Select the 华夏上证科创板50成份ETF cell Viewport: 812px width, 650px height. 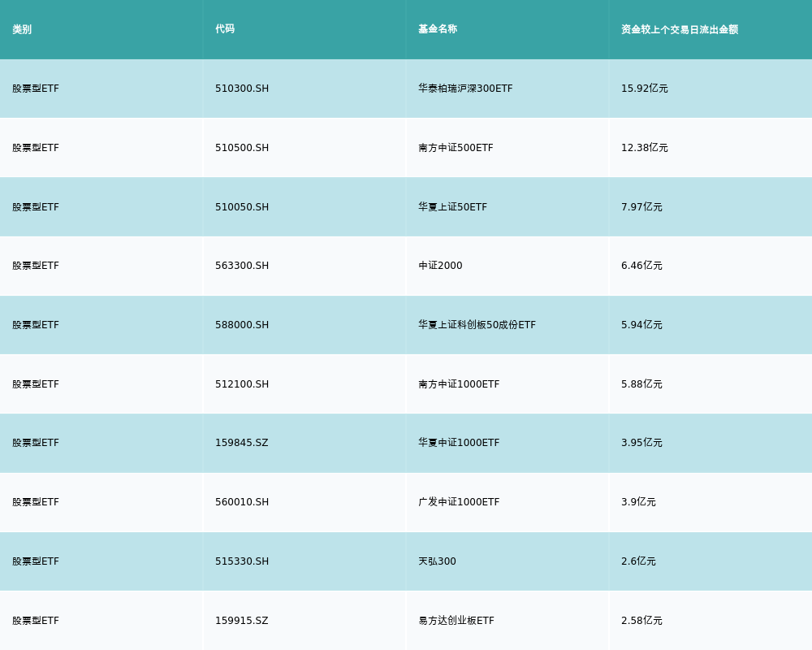click(x=477, y=325)
